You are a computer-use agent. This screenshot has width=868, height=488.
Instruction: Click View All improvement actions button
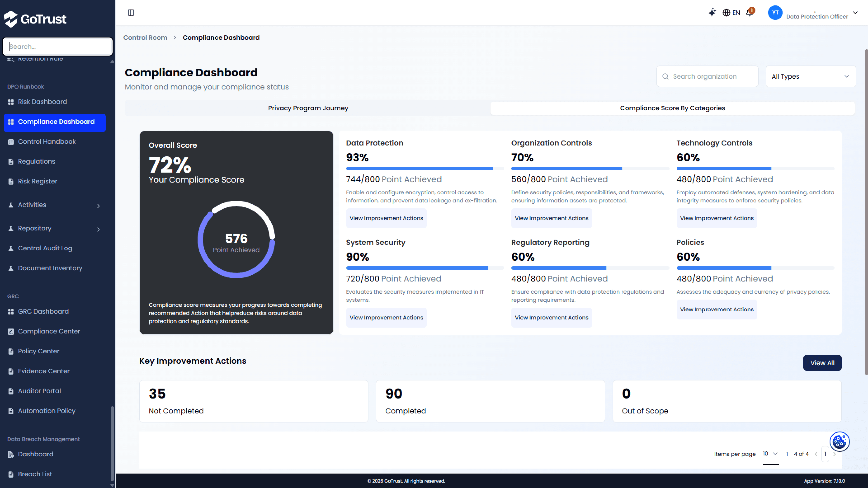coord(822,363)
